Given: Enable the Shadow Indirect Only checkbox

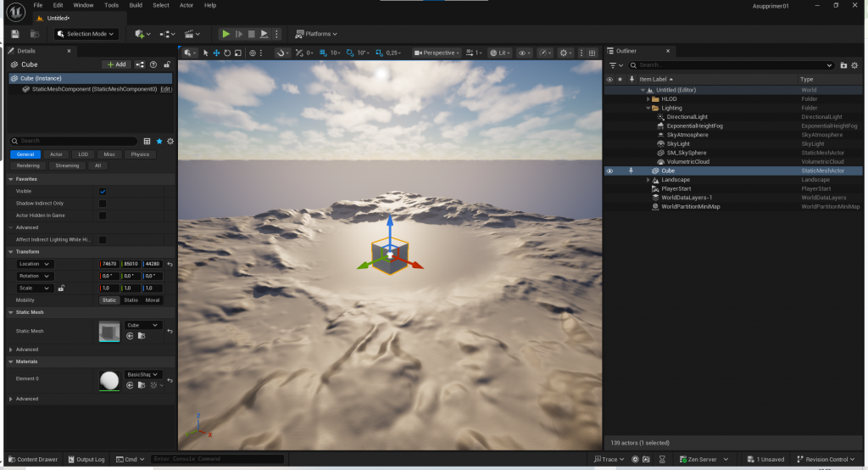Looking at the screenshot, I should pyautogui.click(x=103, y=204).
